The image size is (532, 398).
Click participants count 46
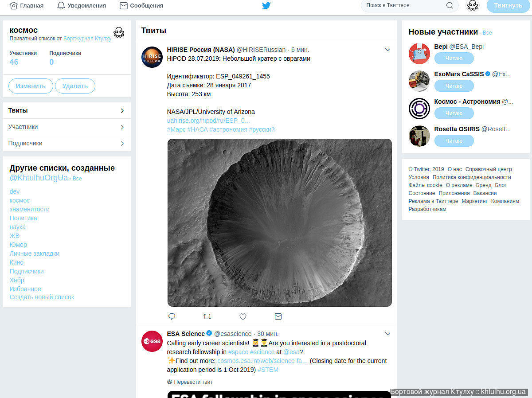pos(14,62)
